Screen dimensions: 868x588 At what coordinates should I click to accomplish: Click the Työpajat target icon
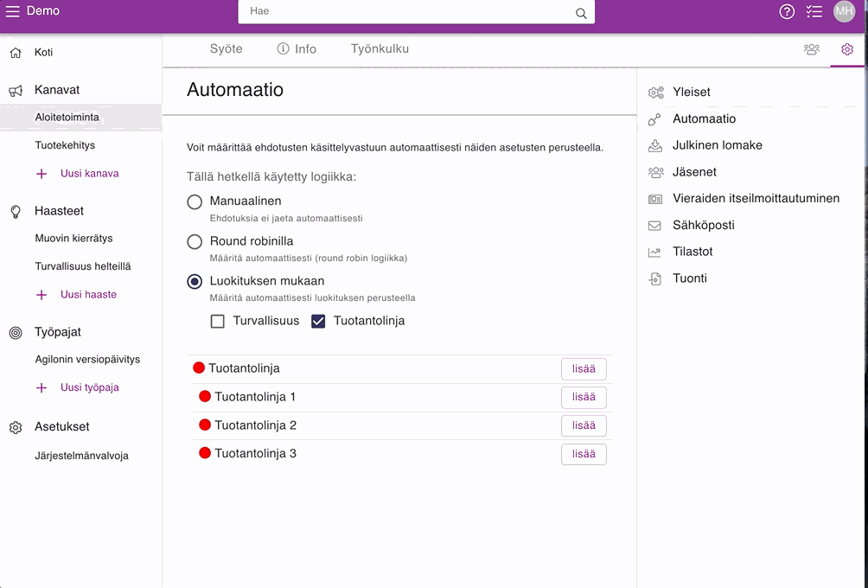click(x=16, y=333)
